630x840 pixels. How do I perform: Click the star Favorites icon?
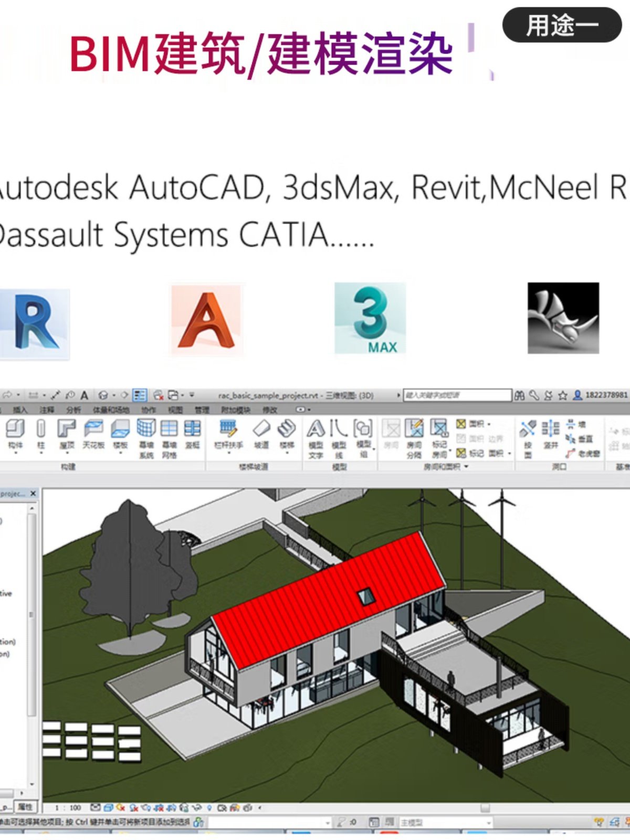point(562,395)
